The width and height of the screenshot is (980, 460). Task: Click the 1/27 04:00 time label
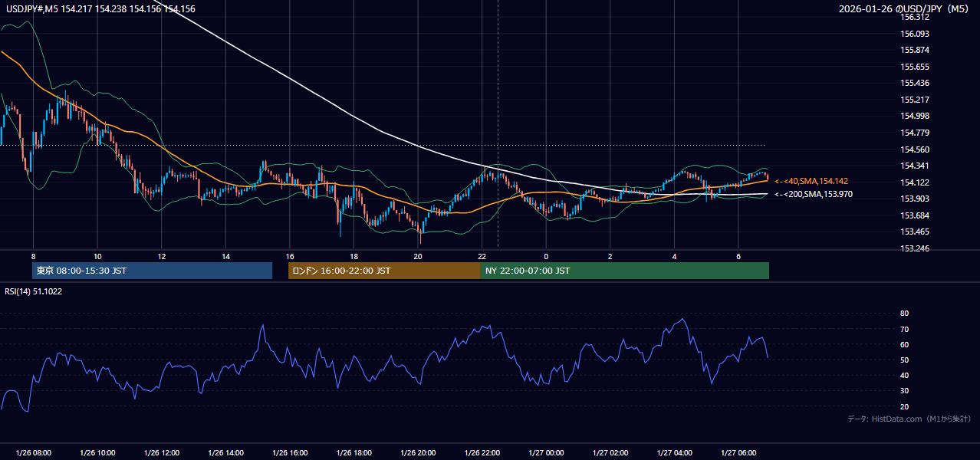[x=674, y=453]
